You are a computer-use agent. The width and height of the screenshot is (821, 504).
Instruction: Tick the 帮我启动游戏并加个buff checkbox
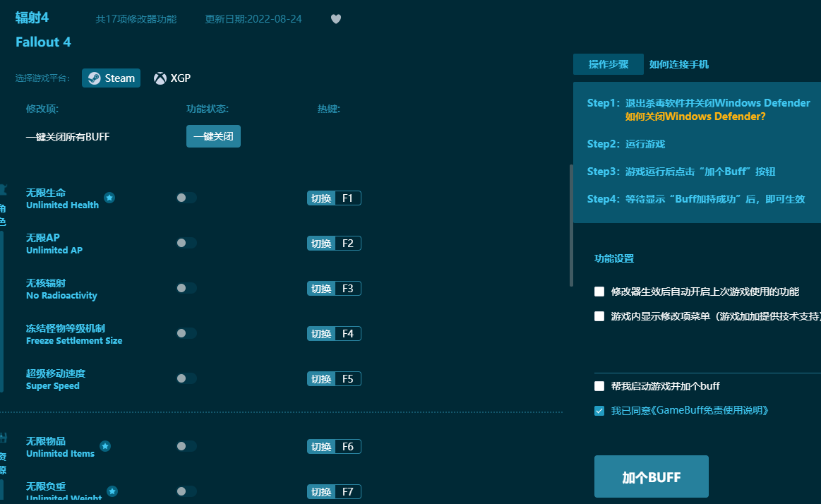point(599,386)
